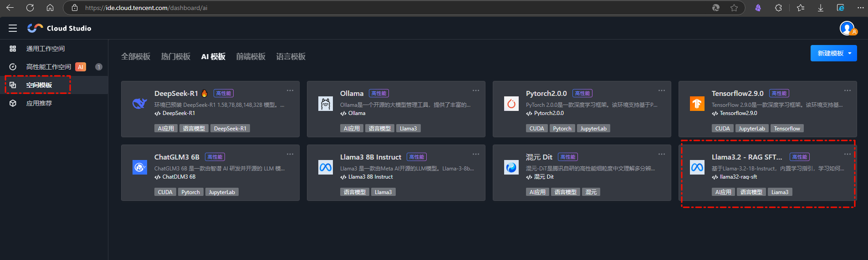Click the DeepSeek-R1 whale icon

point(140,104)
